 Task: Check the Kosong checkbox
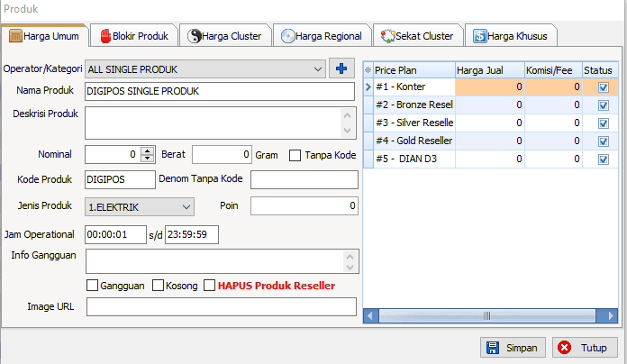(158, 286)
